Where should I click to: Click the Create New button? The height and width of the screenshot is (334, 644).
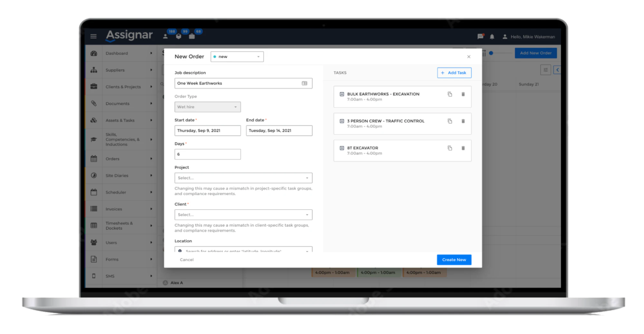point(454,260)
